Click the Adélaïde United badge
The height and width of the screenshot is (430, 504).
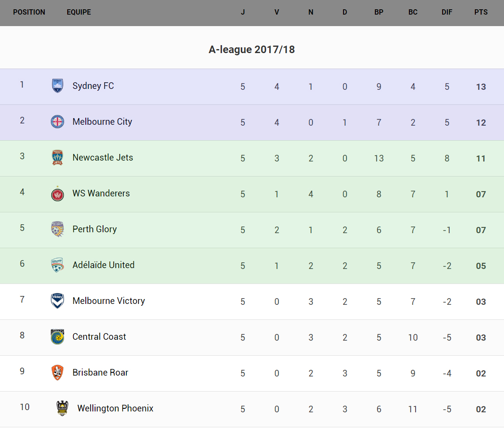[x=57, y=265]
